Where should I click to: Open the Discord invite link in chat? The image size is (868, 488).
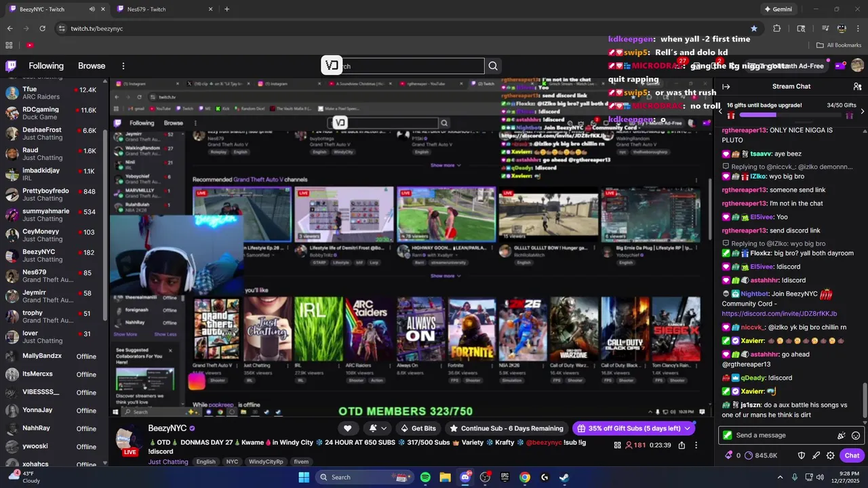(x=779, y=314)
